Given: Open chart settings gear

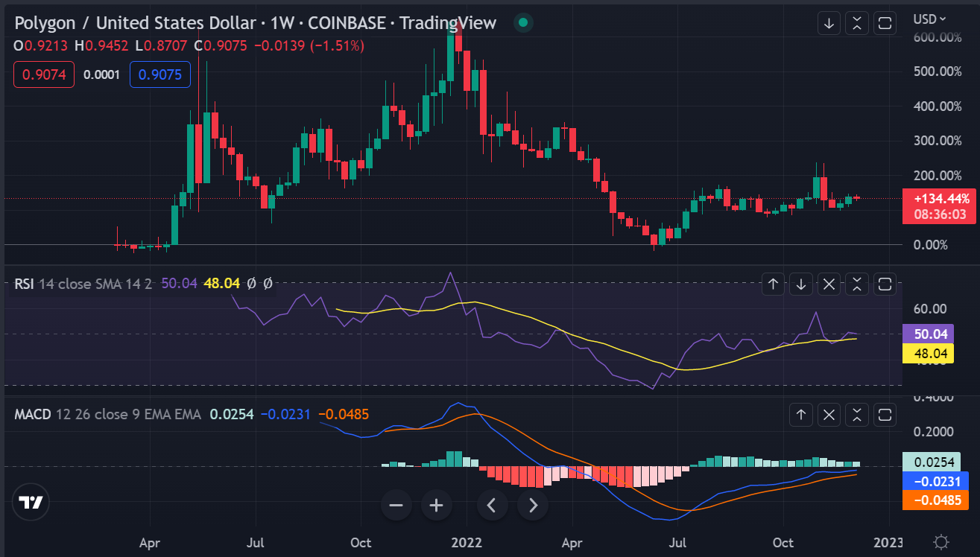Looking at the screenshot, I should [x=941, y=541].
